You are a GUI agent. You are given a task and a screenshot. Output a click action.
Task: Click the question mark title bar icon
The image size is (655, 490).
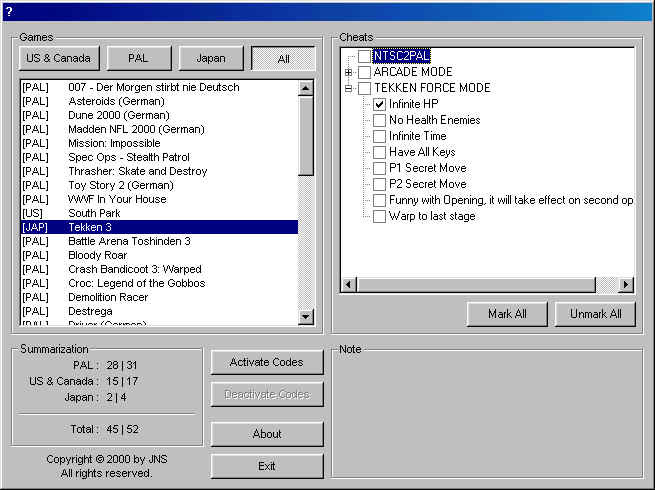(9, 12)
